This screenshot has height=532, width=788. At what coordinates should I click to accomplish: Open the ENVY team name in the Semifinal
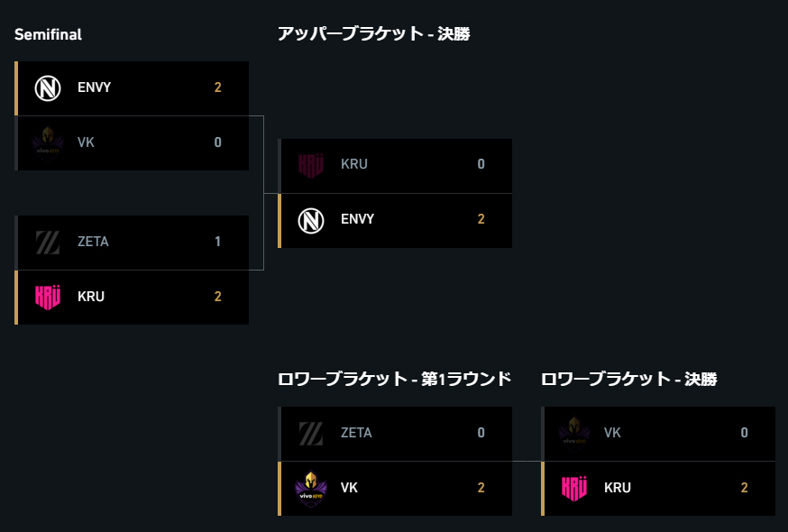94,87
